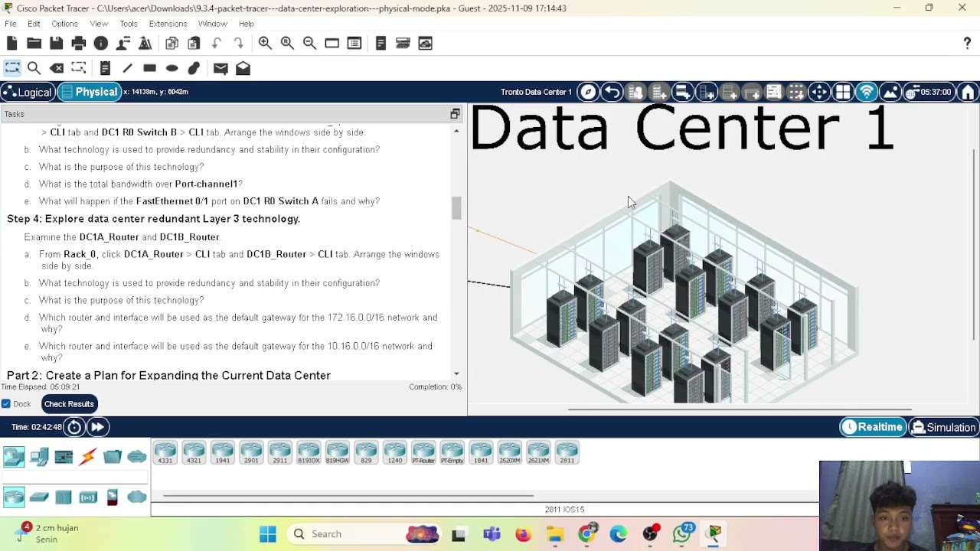The width and height of the screenshot is (980, 551).
Task: Open the Options menu
Action: coord(64,24)
